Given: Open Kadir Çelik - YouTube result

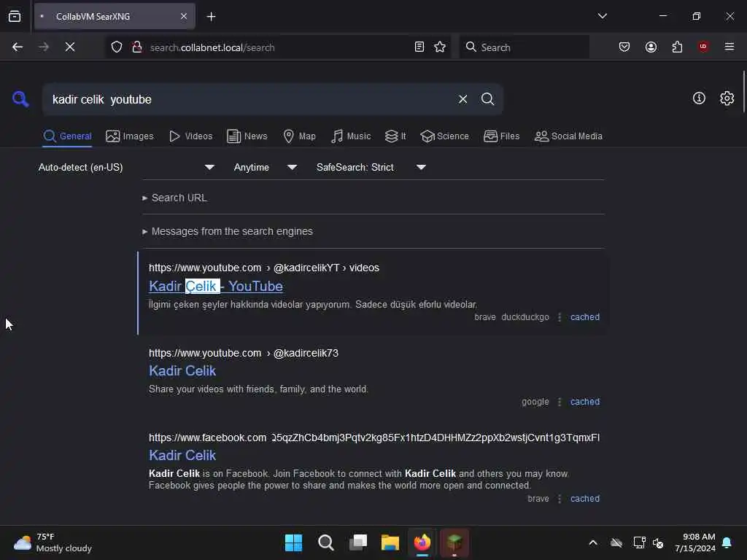Looking at the screenshot, I should [216, 286].
